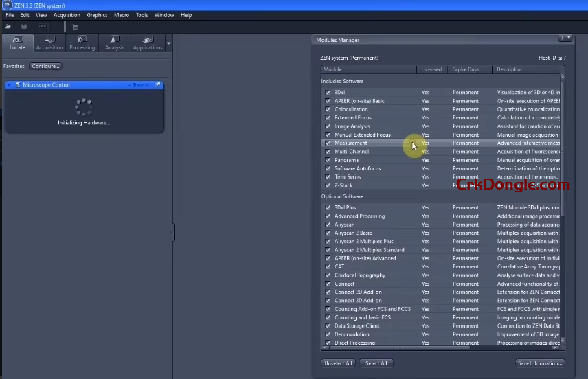588x379 pixels.
Task: Uncheck the Deconvolution module checkbox
Action: (x=328, y=334)
